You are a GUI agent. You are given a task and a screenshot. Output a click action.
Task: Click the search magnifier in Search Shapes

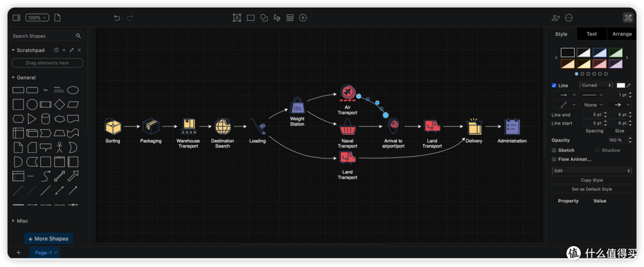pyautogui.click(x=79, y=36)
